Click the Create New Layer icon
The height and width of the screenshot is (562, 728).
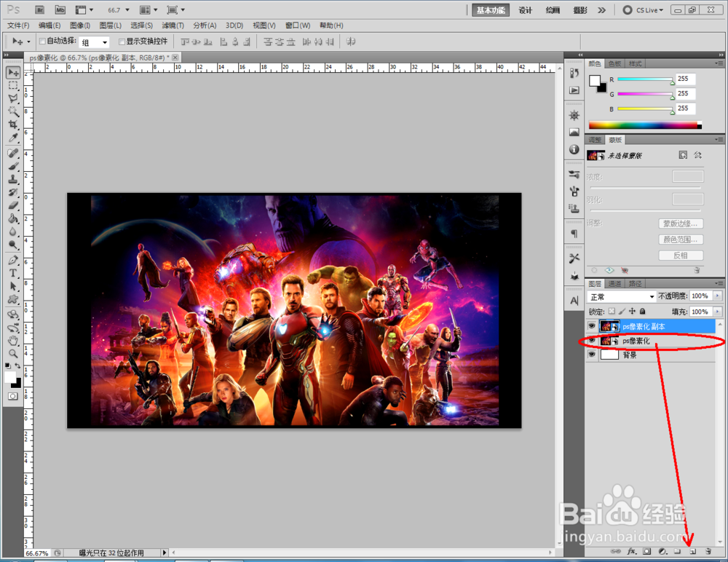click(692, 551)
